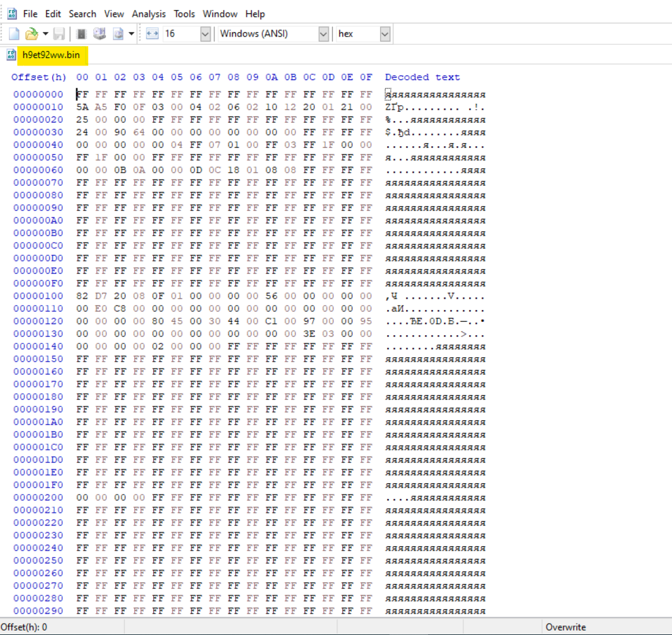Click the Save floppy disk icon
This screenshot has height=635, width=672.
tap(59, 34)
